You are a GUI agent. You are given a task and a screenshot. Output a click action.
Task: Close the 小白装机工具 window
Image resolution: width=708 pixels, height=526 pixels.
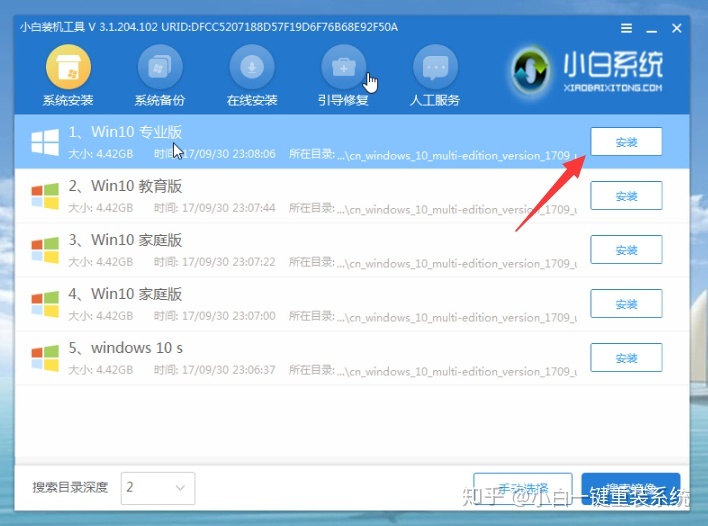pos(676,28)
